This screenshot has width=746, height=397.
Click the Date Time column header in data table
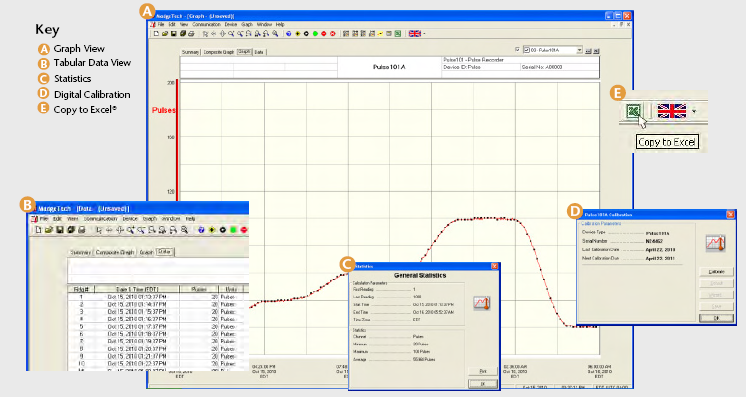[137, 289]
